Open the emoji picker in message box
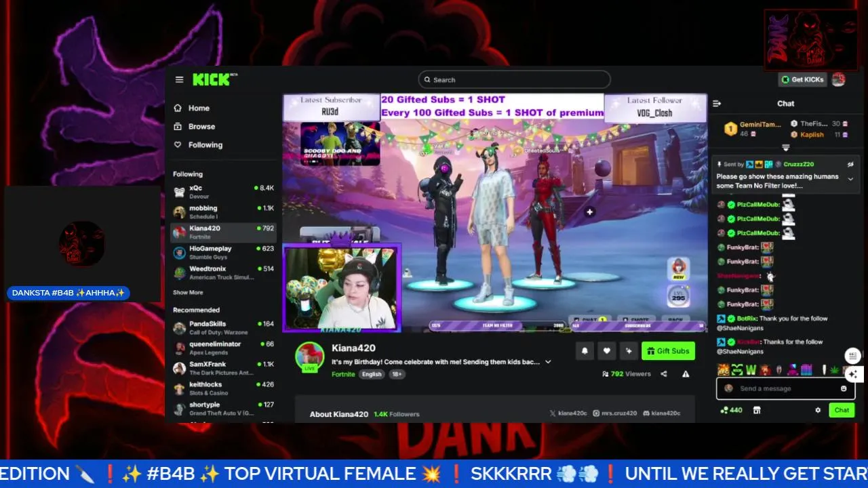868x488 pixels. click(844, 388)
